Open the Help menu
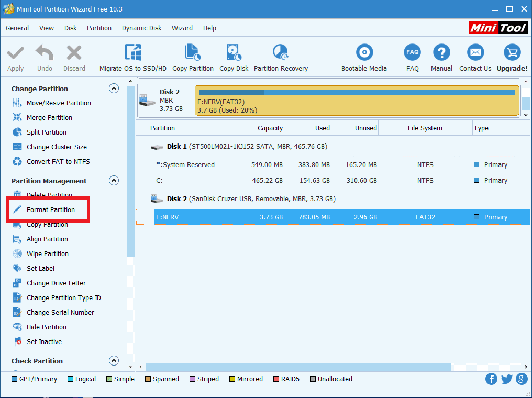This screenshot has height=398, width=532. click(x=209, y=28)
